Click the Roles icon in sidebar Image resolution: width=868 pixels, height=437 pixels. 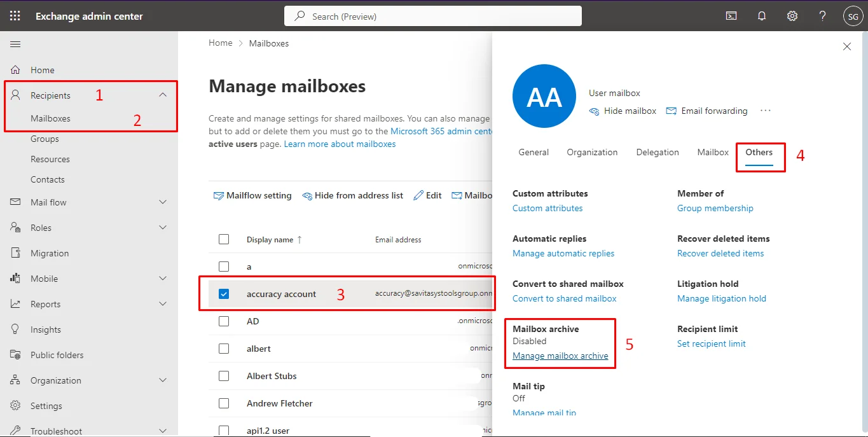point(16,228)
